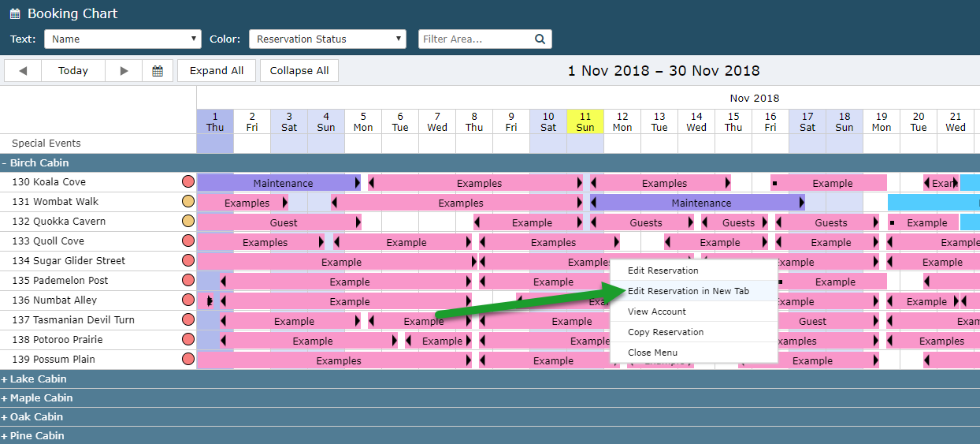Click the Expand All button
This screenshot has width=980, height=444.
click(217, 70)
